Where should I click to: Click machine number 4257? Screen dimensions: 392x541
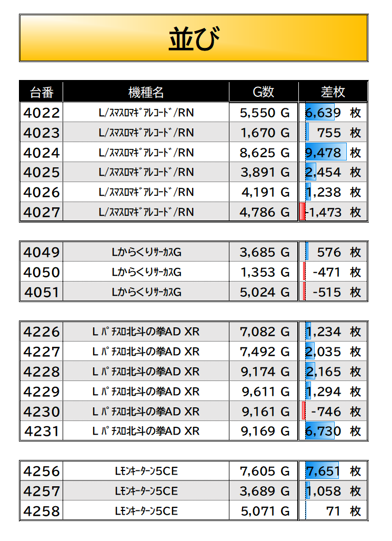[42, 491]
